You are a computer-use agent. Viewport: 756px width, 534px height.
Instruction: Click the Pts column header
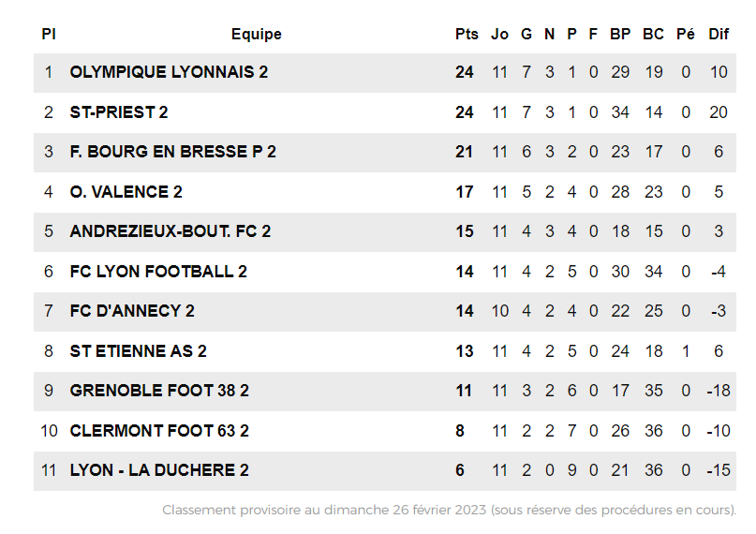(467, 34)
